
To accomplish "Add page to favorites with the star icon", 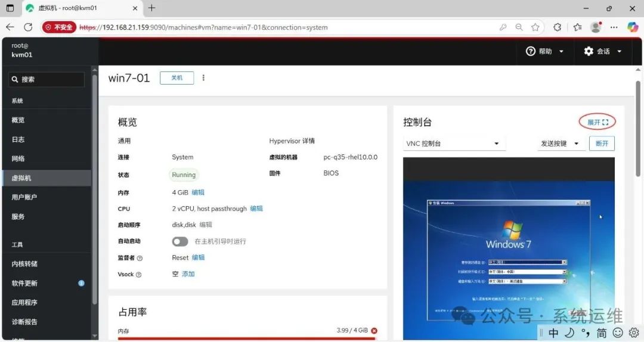I will tap(535, 27).
